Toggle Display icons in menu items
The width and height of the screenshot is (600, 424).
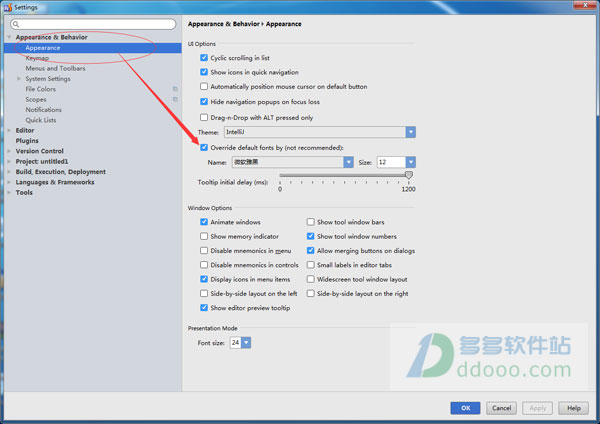click(x=204, y=279)
